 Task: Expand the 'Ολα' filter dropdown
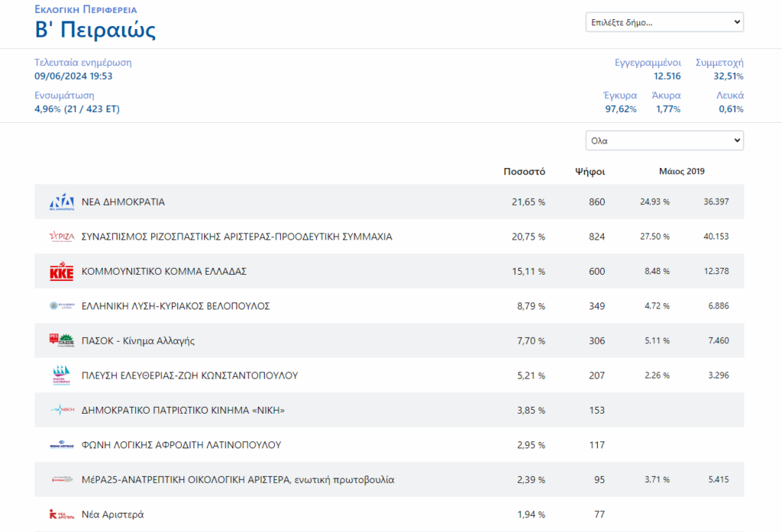664,140
